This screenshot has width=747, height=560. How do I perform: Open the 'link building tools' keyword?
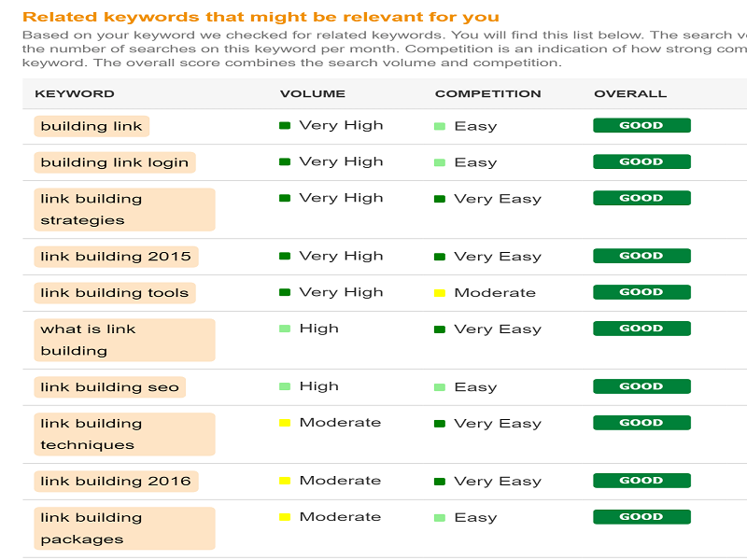(x=115, y=293)
